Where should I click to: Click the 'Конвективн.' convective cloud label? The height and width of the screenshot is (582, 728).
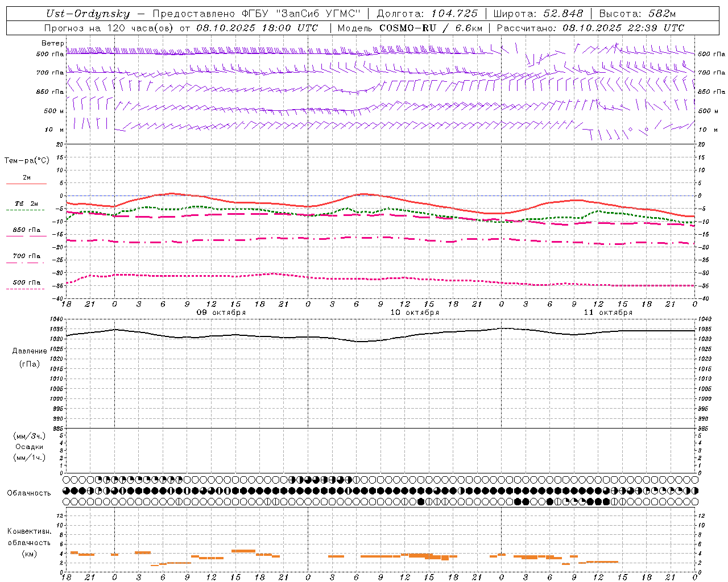[30, 531]
